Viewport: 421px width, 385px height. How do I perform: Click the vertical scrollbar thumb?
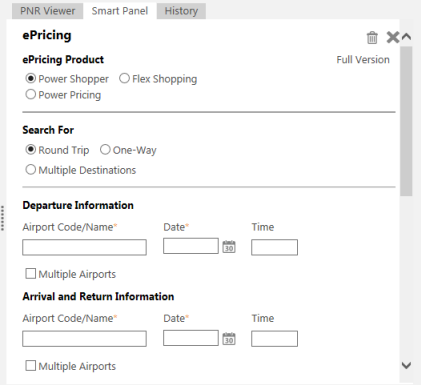[x=406, y=121]
